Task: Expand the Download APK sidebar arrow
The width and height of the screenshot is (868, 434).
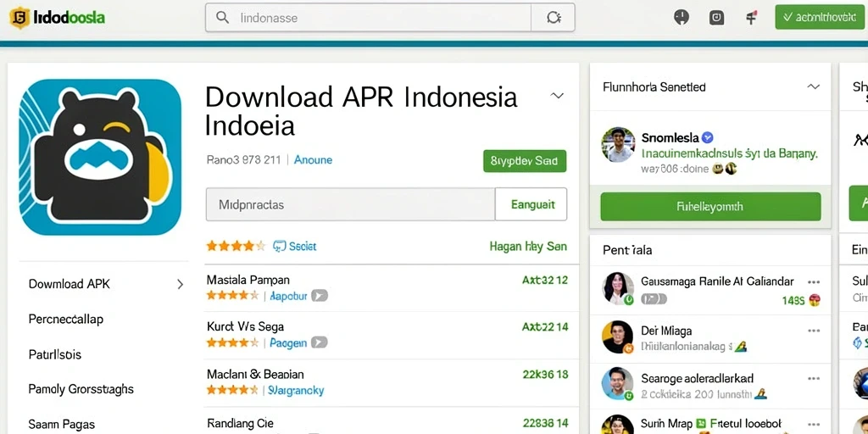Action: [x=180, y=285]
